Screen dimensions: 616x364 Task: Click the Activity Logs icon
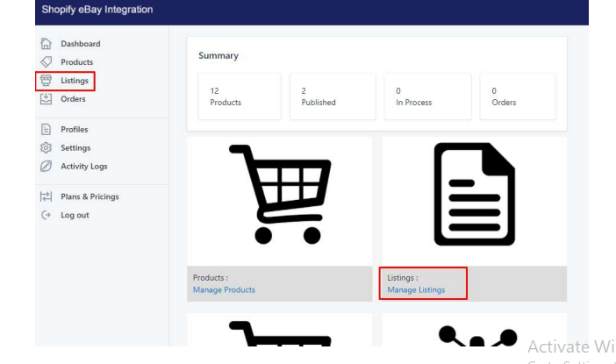46,166
